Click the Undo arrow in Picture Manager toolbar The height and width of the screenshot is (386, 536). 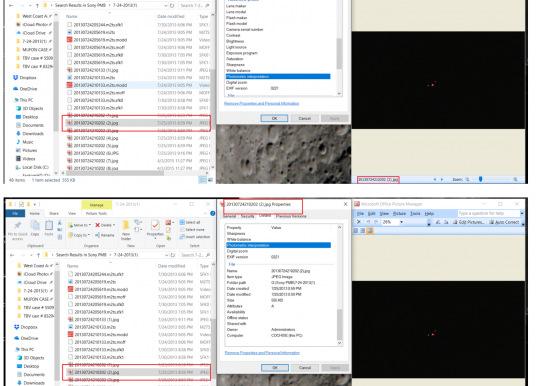368,222
